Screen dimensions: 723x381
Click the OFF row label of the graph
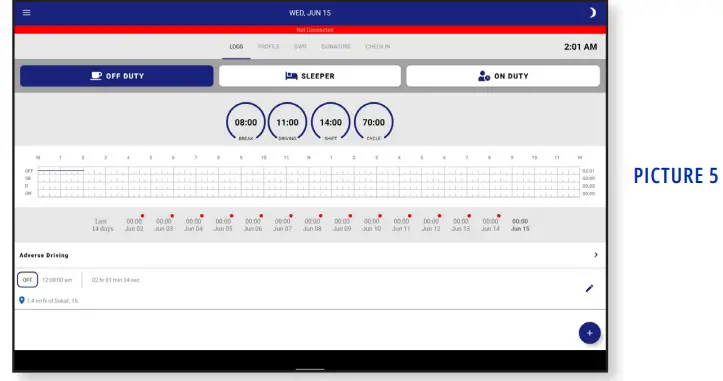(29, 171)
